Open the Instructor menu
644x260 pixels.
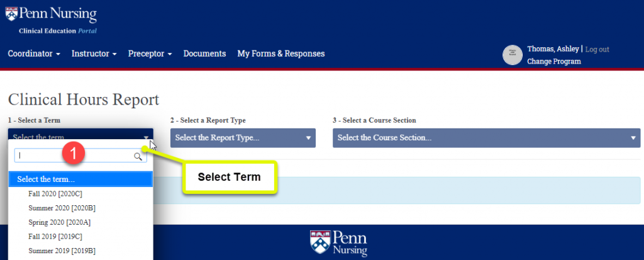(94, 54)
